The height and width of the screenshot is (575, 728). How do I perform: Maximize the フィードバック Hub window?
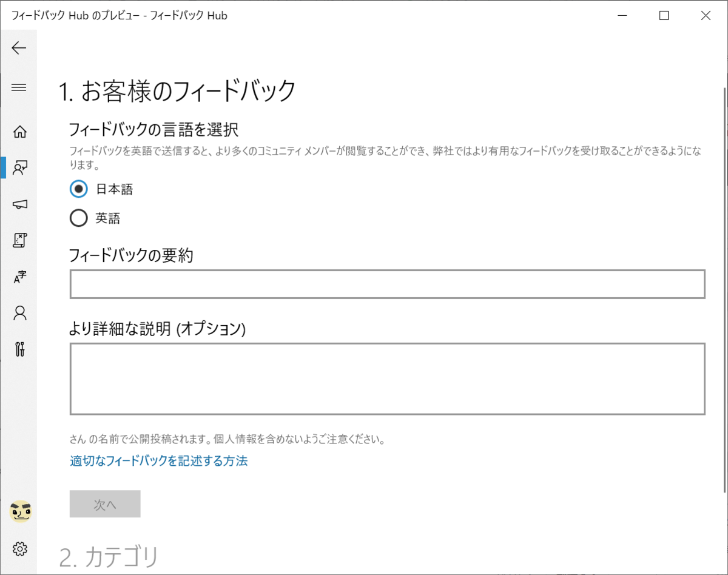click(664, 16)
